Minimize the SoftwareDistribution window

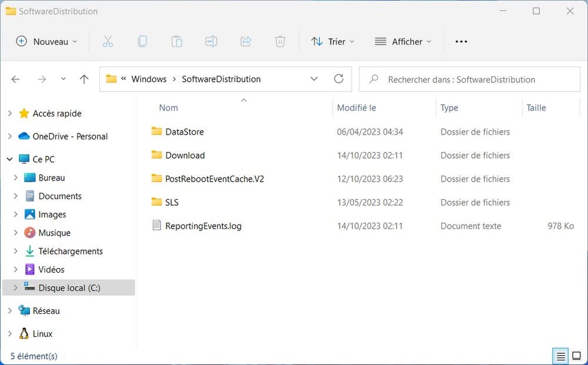pos(503,11)
